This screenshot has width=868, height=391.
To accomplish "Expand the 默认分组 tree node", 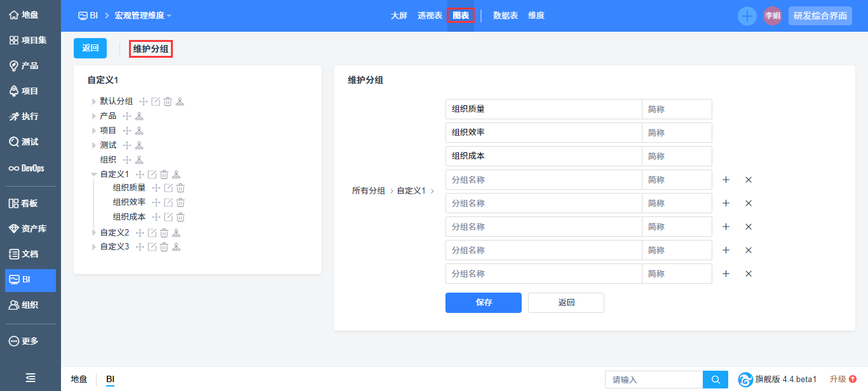I will pos(94,102).
